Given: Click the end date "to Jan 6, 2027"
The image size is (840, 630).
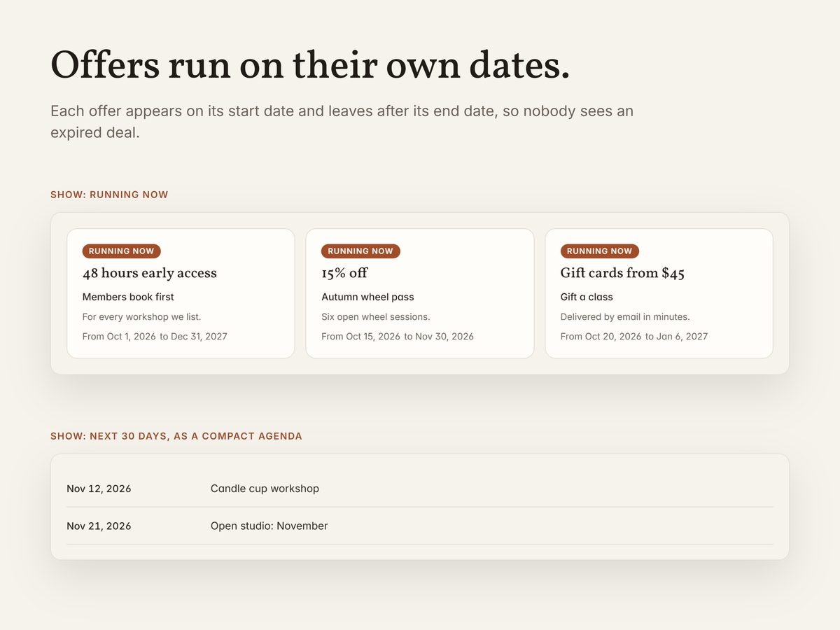Looking at the screenshot, I should coord(676,337).
